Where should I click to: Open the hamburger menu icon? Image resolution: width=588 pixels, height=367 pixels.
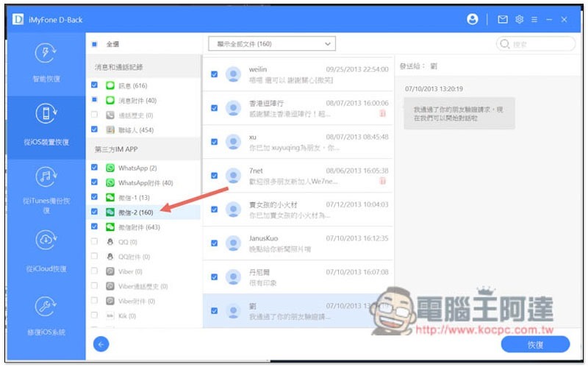pyautogui.click(x=534, y=20)
